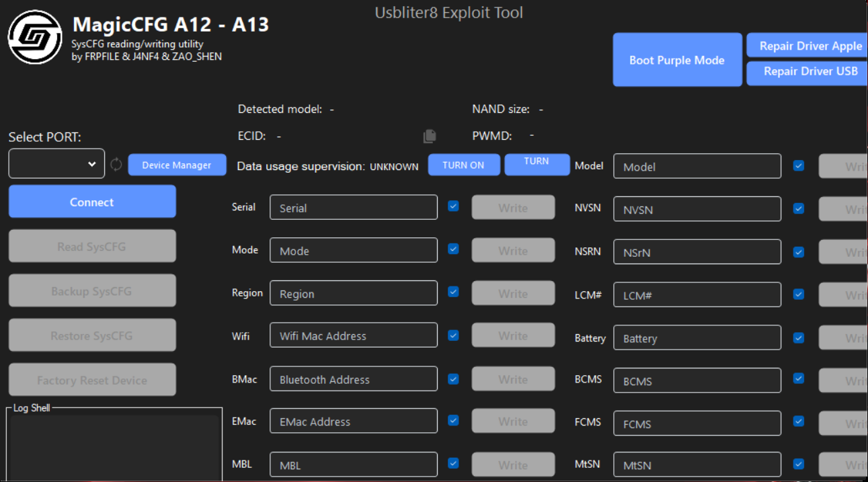
Task: Toggle the Region checkbox
Action: (x=453, y=292)
